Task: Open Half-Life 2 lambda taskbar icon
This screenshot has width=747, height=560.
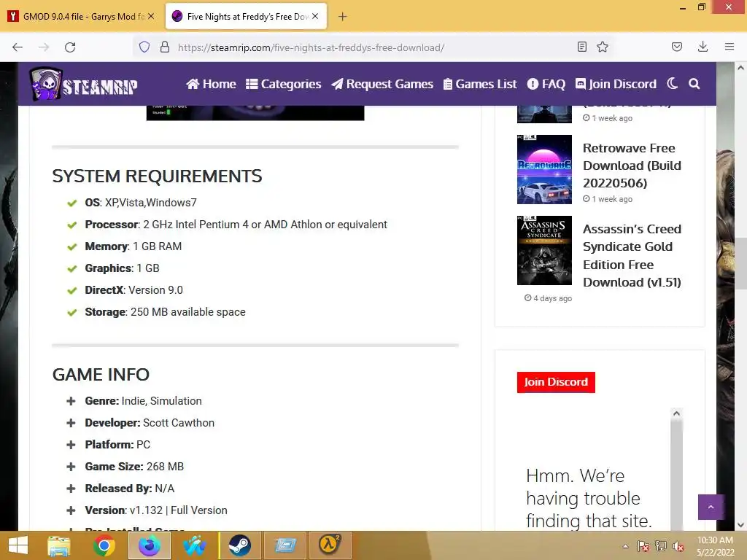Action: (x=330, y=545)
